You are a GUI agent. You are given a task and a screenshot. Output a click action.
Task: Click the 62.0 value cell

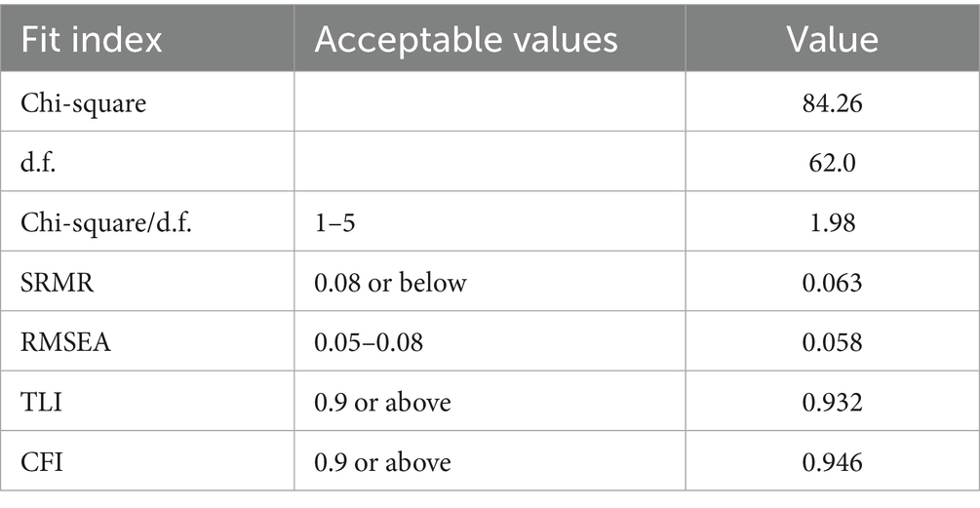pos(832,162)
